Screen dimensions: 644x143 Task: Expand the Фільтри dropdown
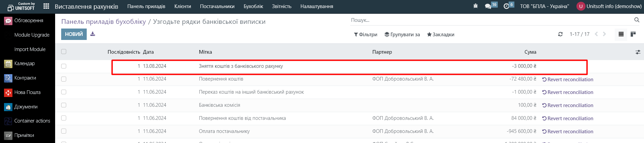click(x=365, y=35)
